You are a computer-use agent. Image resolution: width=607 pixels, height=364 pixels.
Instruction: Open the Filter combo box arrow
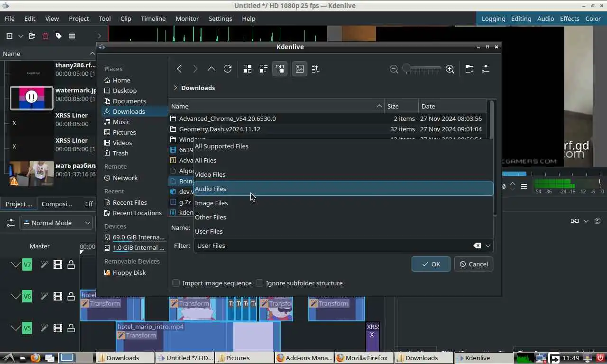pyautogui.click(x=488, y=246)
